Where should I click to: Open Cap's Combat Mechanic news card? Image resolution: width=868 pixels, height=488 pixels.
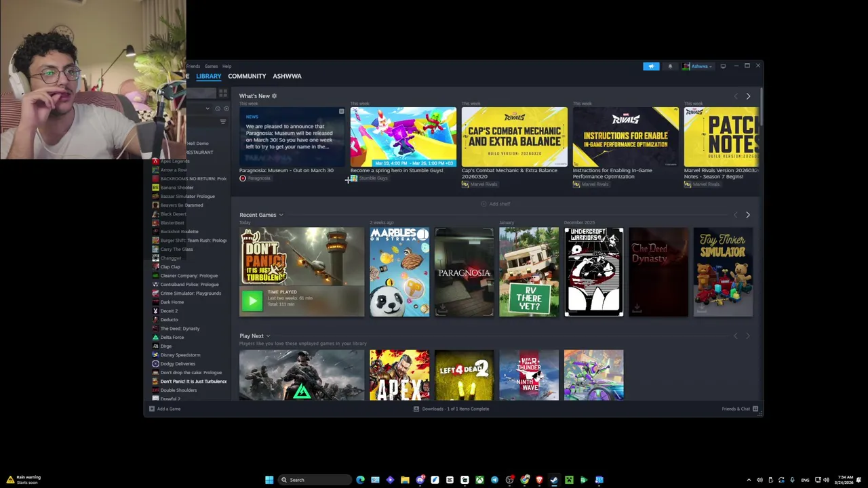pos(515,138)
